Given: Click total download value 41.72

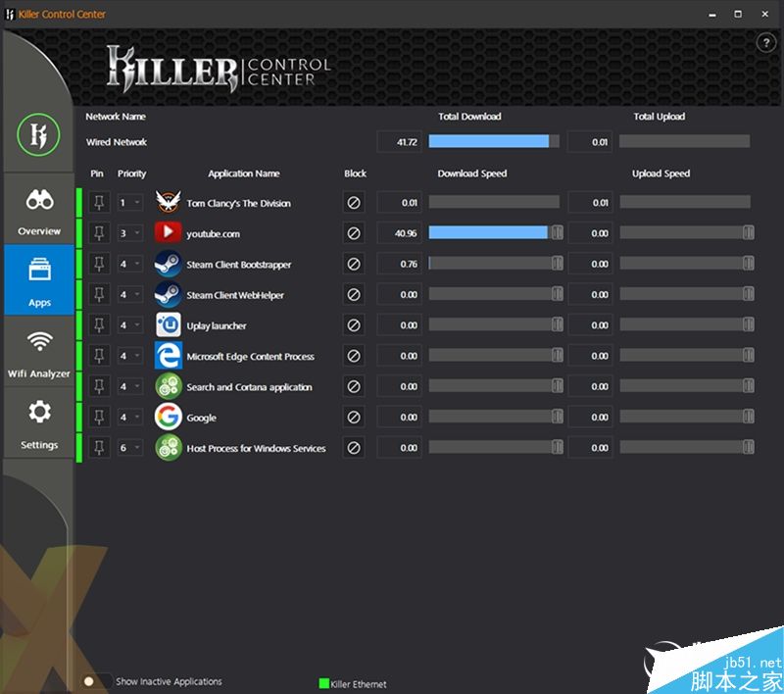Looking at the screenshot, I should click(x=400, y=142).
